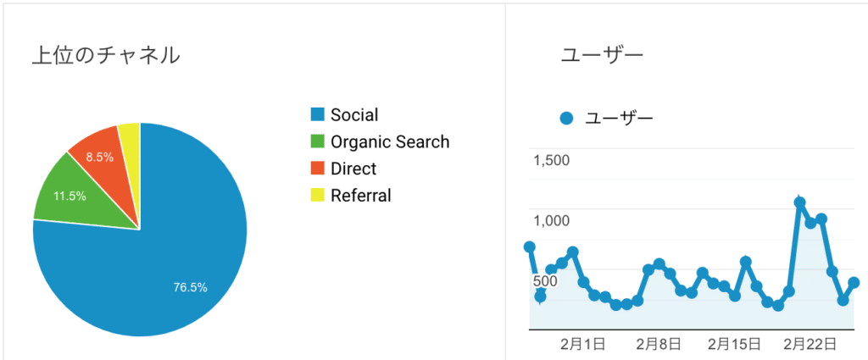
Task: Click the orange Direct legend swatch
Action: (x=317, y=169)
